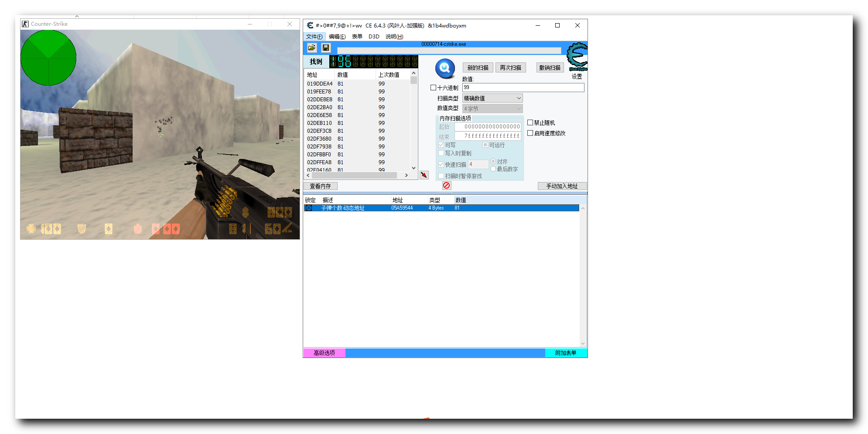The height and width of the screenshot is (434, 868).
Task: Toggle 可运行 executable checkbox
Action: pos(485,145)
